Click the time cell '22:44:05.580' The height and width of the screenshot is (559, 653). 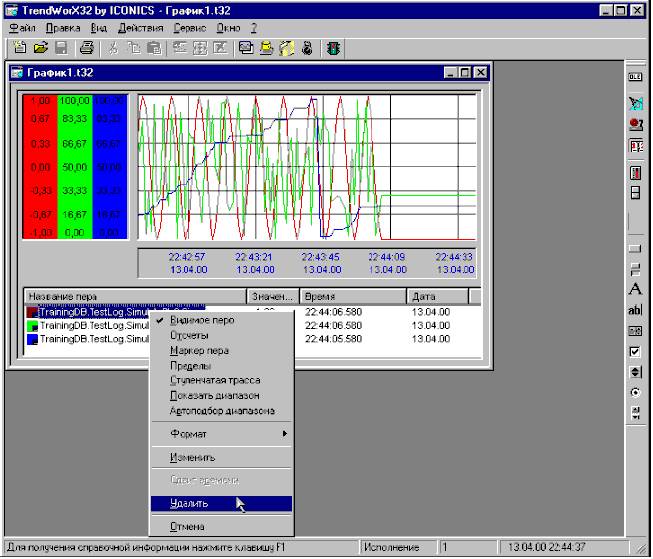click(x=333, y=339)
